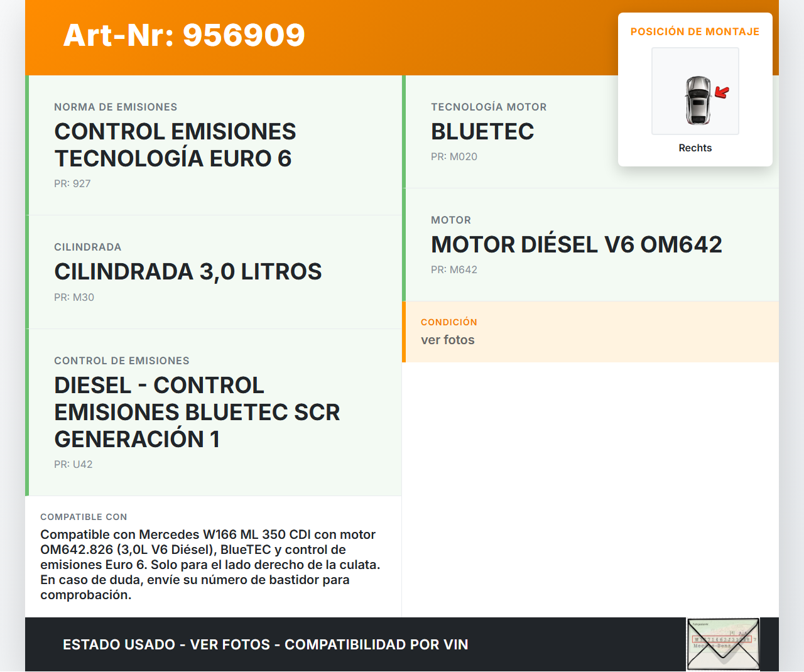Click the PR: M30 code
This screenshot has width=804, height=672.
(74, 298)
